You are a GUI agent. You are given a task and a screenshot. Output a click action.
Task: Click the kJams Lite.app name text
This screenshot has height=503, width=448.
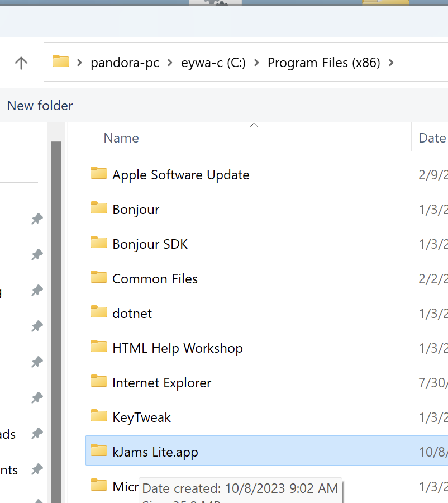click(155, 452)
